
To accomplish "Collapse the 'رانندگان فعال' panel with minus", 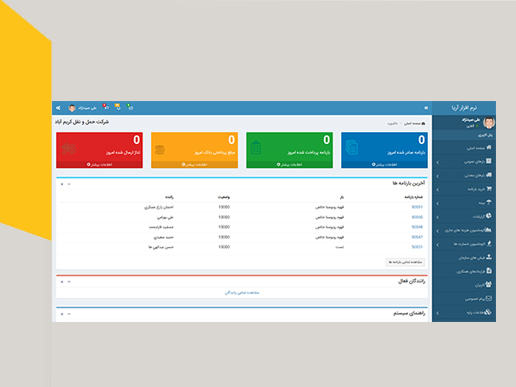I will (x=69, y=282).
